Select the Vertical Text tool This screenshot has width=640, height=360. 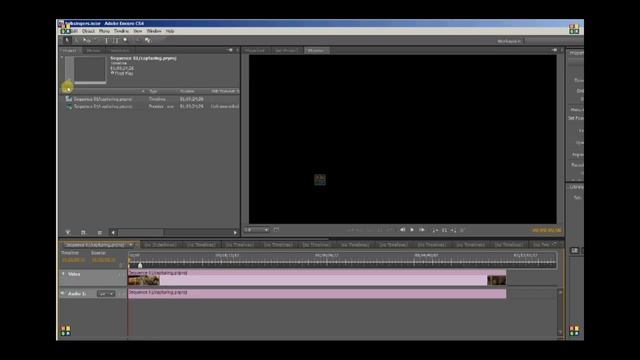tap(116, 40)
